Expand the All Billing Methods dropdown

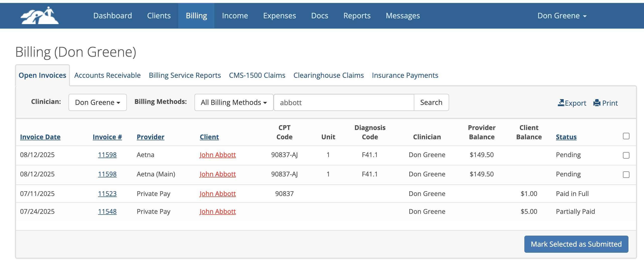coord(234,102)
